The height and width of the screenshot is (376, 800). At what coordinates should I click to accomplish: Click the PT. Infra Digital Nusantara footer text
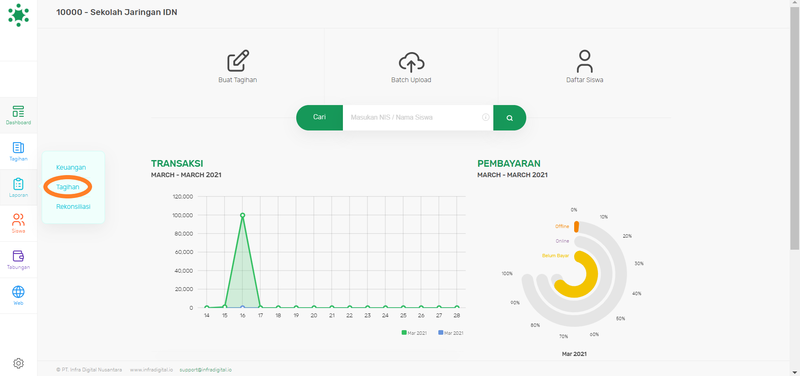point(89,370)
